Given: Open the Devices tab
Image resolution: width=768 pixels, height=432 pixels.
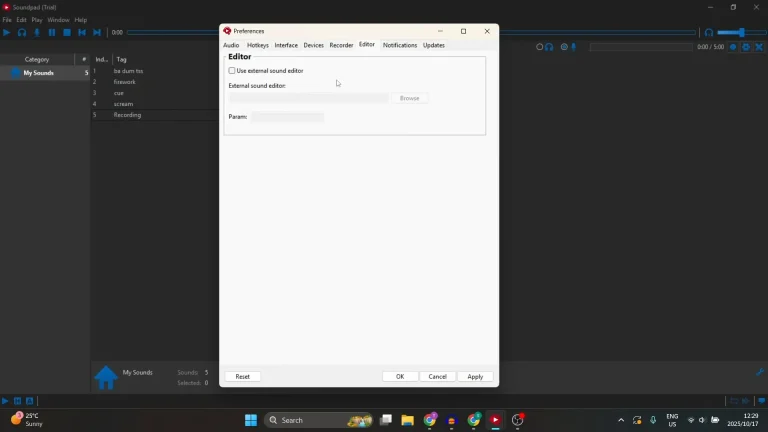Looking at the screenshot, I should point(313,45).
